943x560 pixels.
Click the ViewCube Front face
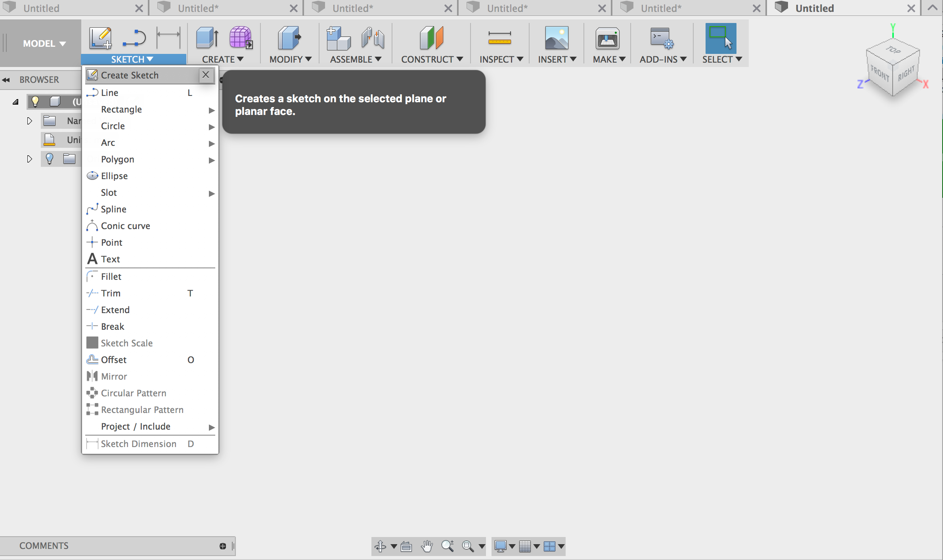[880, 73]
